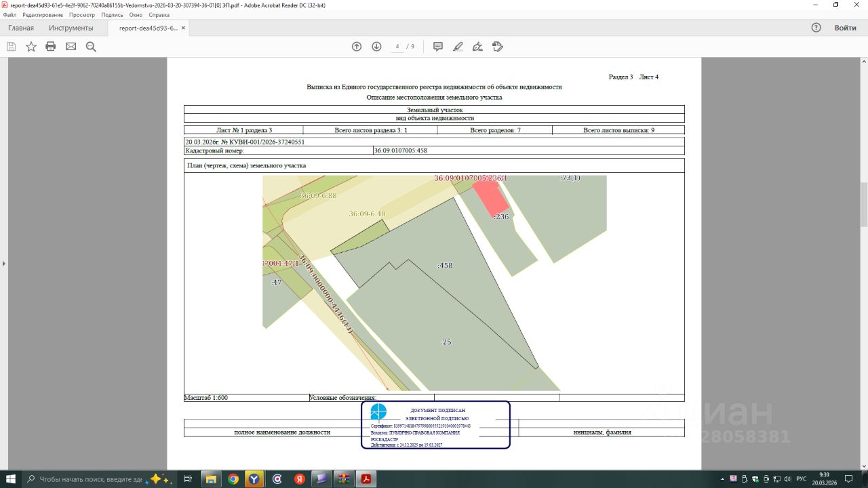
Task: Click the Save file icon
Action: (11, 47)
